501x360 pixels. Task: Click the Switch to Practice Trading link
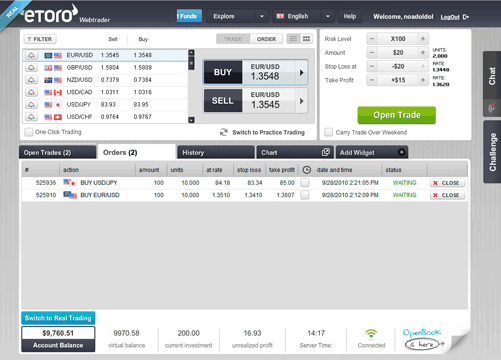pyautogui.click(x=268, y=132)
